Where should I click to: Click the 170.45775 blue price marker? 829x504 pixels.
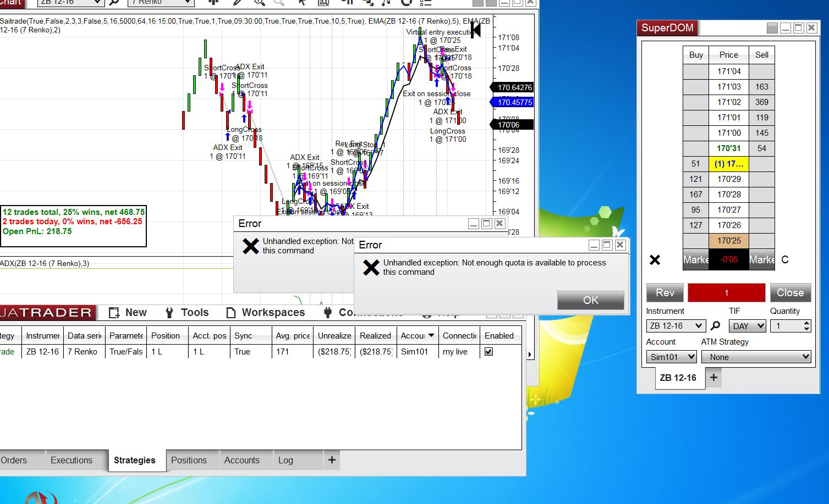512,102
